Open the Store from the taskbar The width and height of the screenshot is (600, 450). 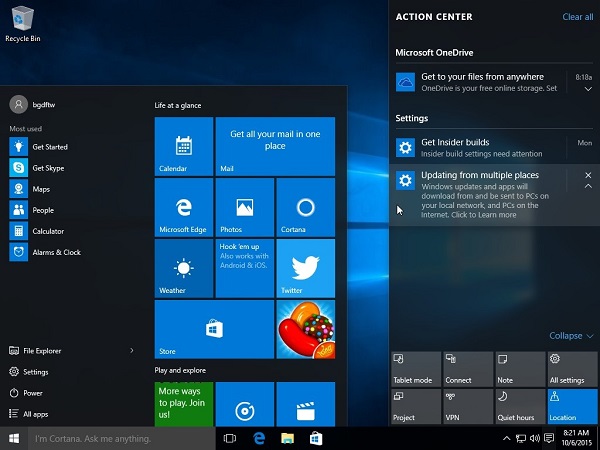pos(316,439)
